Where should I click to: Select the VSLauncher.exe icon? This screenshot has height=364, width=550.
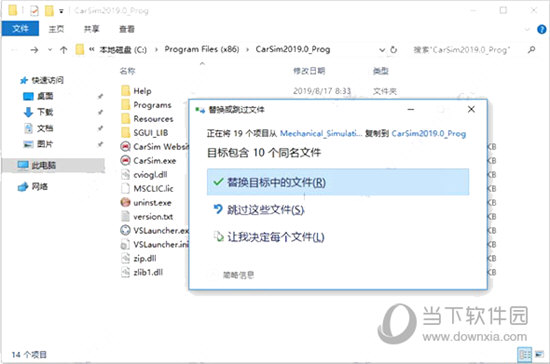125,230
